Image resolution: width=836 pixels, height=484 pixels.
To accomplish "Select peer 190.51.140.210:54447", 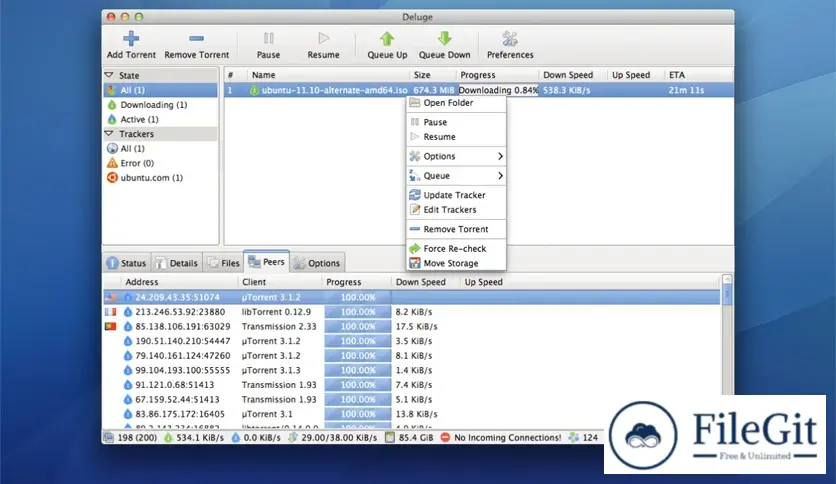I will [411, 341].
